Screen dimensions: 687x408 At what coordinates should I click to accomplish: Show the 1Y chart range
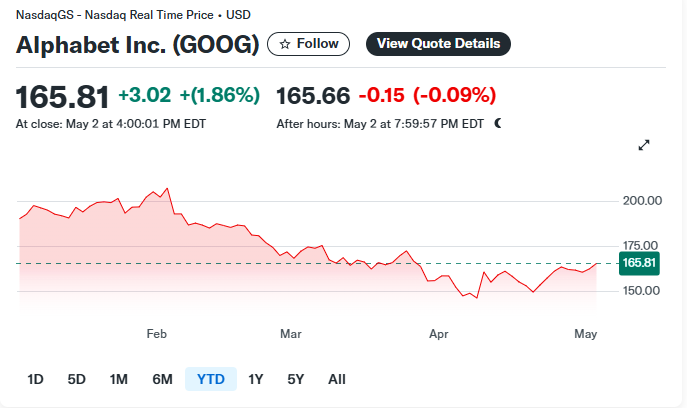pos(255,379)
